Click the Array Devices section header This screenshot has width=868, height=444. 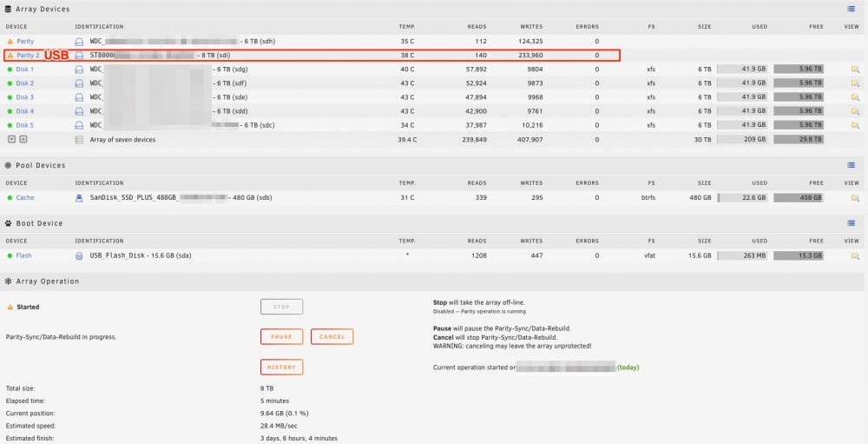[43, 9]
